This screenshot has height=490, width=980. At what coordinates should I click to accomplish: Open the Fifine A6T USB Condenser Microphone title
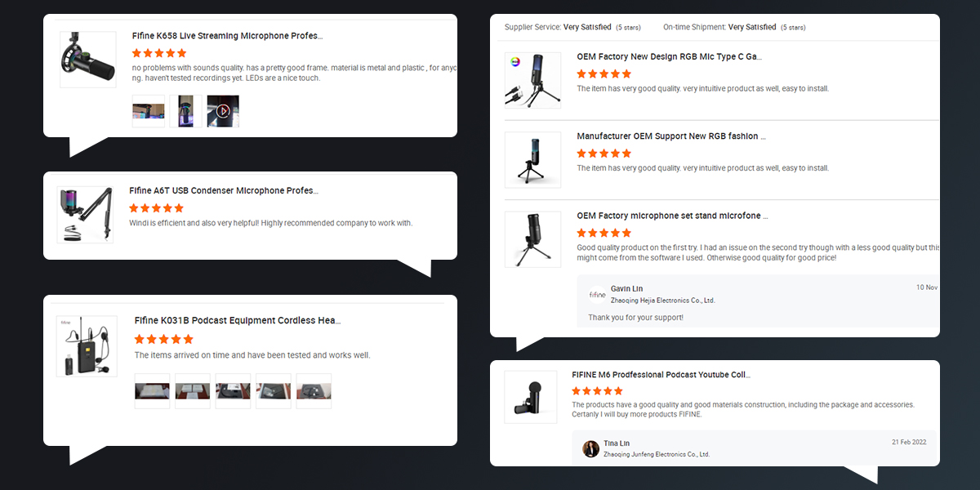[x=223, y=190]
